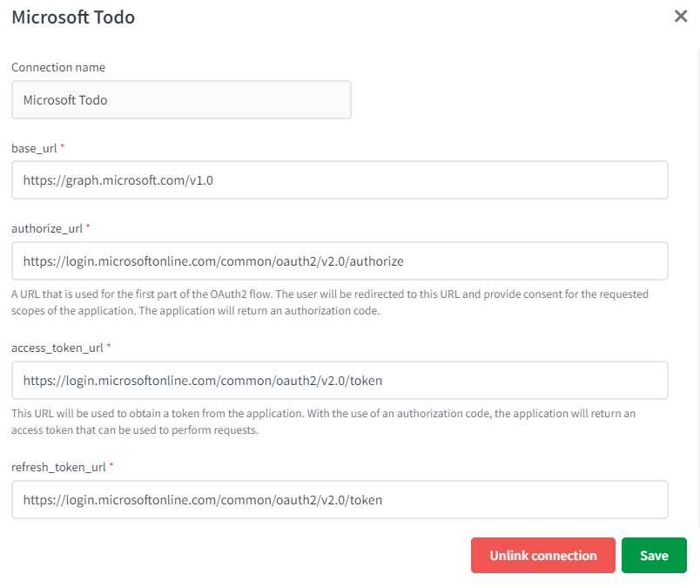Click into the access_token_url field
The width and height of the screenshot is (700, 588).
[340, 381]
